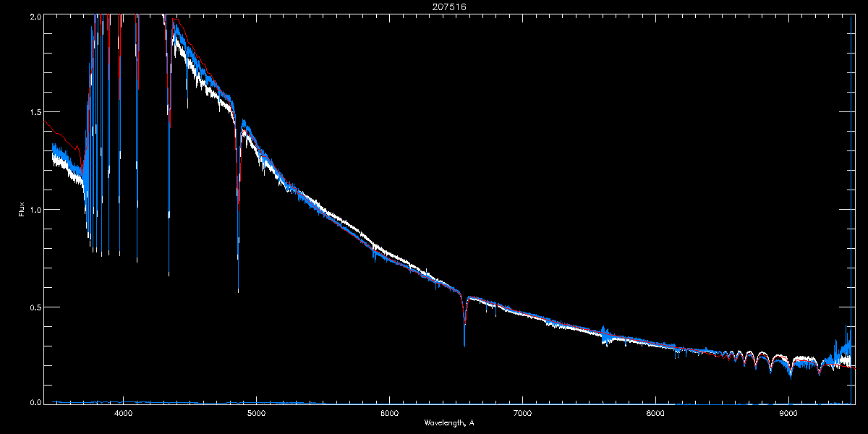Image resolution: width=868 pixels, height=434 pixels.
Task: Click the 7000 wavelength tick label
Action: click(522, 414)
